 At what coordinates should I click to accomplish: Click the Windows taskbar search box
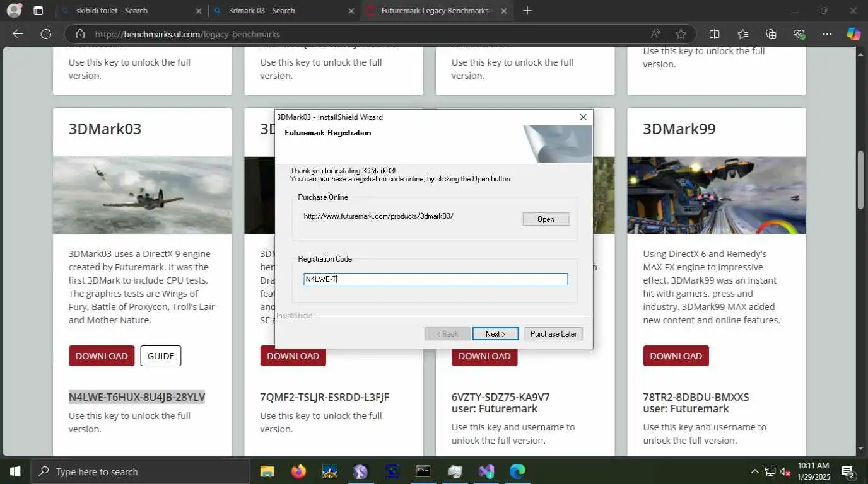coord(140,471)
